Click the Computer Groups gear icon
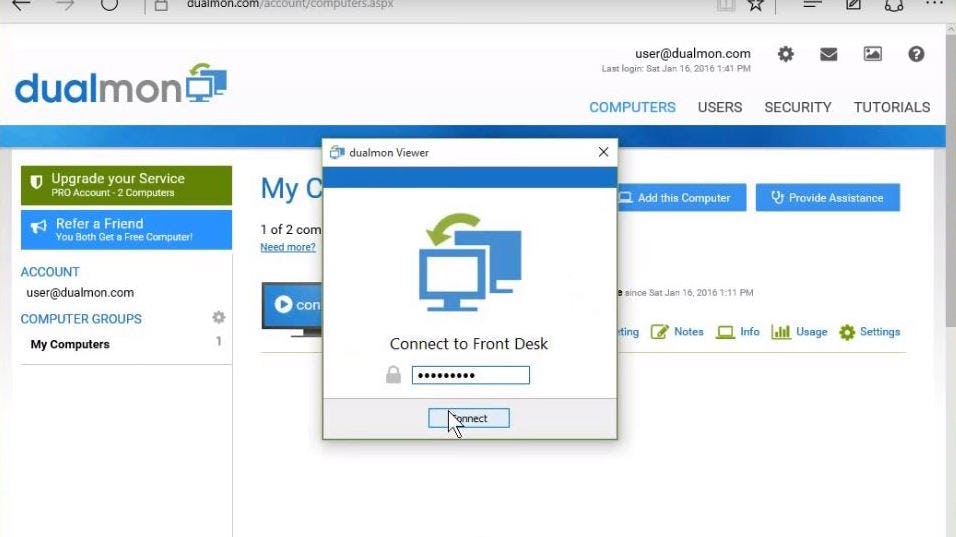Image resolution: width=956 pixels, height=537 pixels. (218, 317)
